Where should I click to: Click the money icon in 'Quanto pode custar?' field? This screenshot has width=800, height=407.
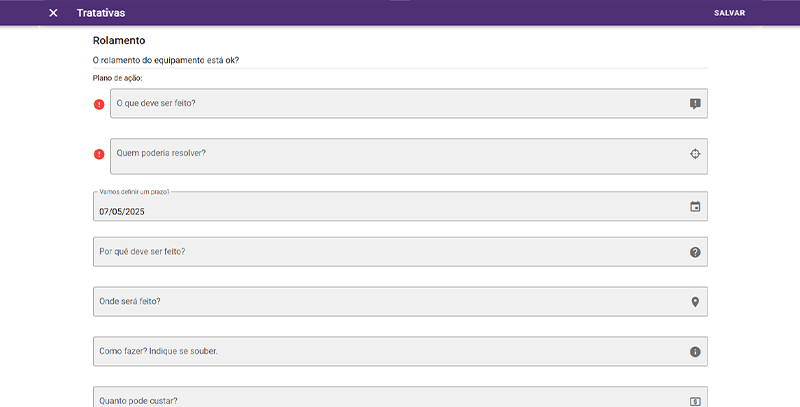695,400
